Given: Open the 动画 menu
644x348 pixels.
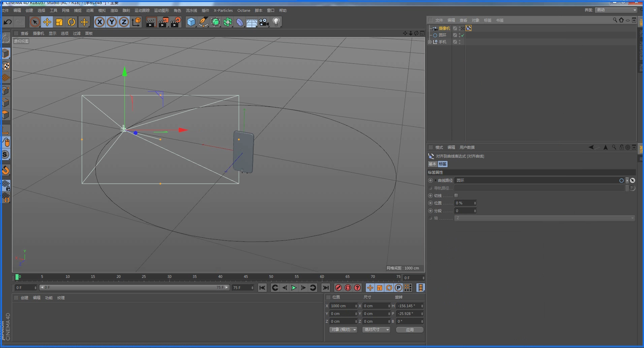Looking at the screenshot, I should pyautogui.click(x=90, y=10).
